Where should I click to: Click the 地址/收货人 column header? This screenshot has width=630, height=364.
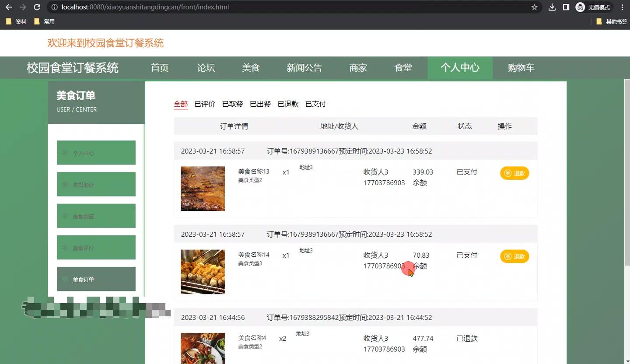(339, 126)
